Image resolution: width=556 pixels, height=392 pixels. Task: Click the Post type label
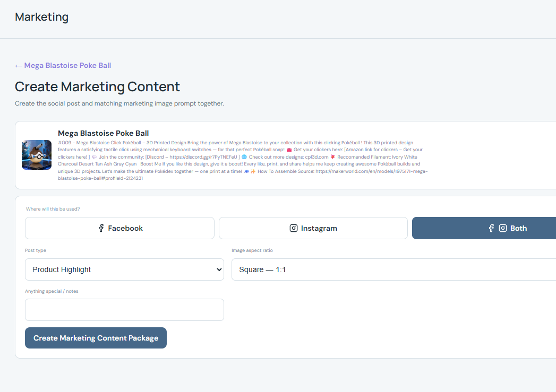tap(36, 250)
